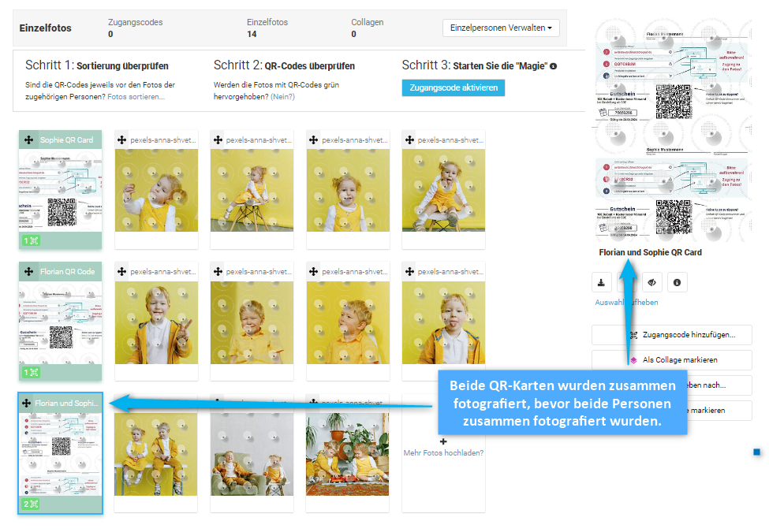
Task: Click the info icon next to Schritt 3 heading
Action: [x=553, y=66]
